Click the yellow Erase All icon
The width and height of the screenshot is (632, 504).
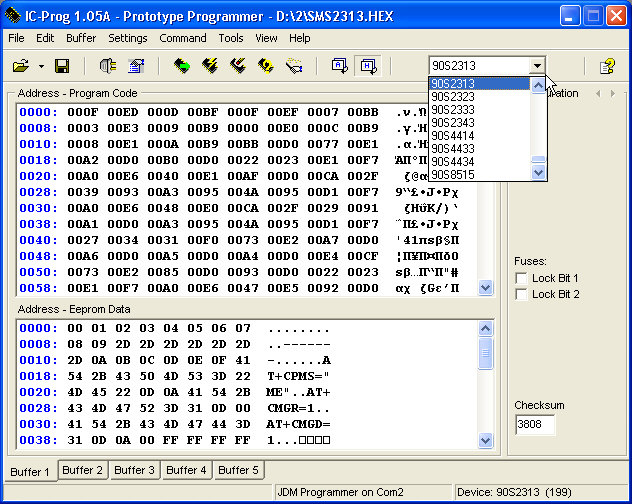click(x=266, y=66)
